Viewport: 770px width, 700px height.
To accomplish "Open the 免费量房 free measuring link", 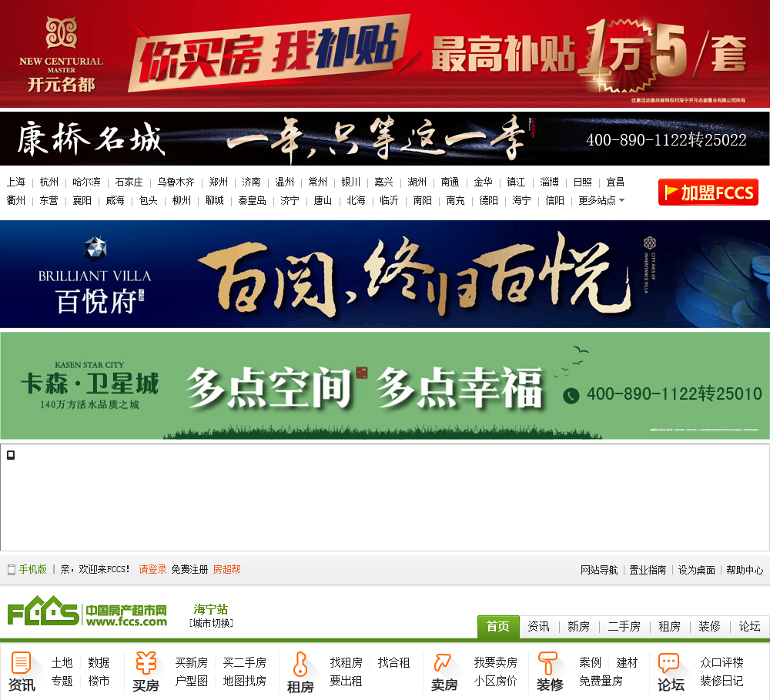I will point(601,682).
